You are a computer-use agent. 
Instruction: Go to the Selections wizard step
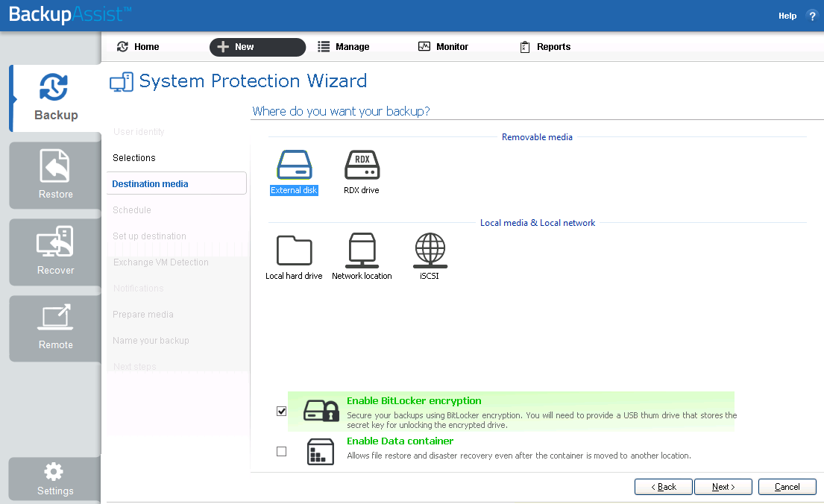(134, 157)
